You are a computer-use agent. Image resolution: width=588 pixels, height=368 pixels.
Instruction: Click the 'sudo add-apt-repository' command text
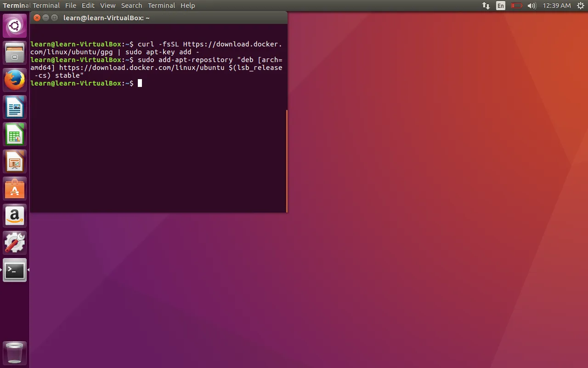pos(185,60)
